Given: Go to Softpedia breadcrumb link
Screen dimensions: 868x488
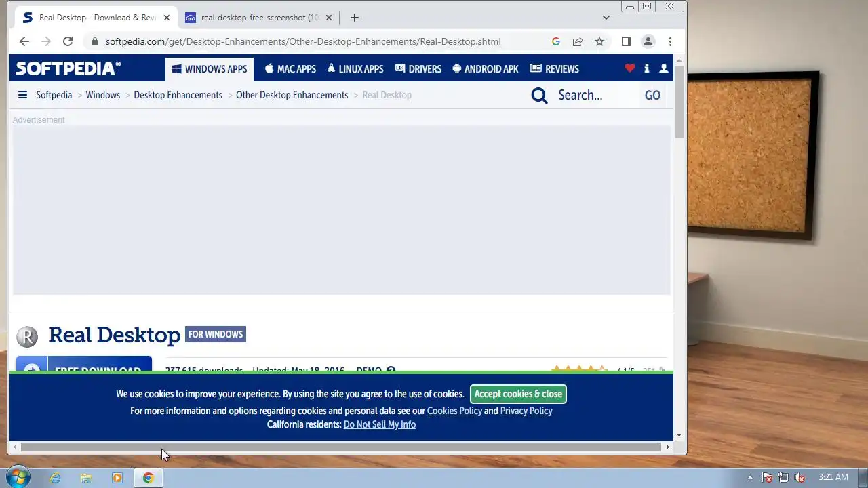Looking at the screenshot, I should [54, 95].
